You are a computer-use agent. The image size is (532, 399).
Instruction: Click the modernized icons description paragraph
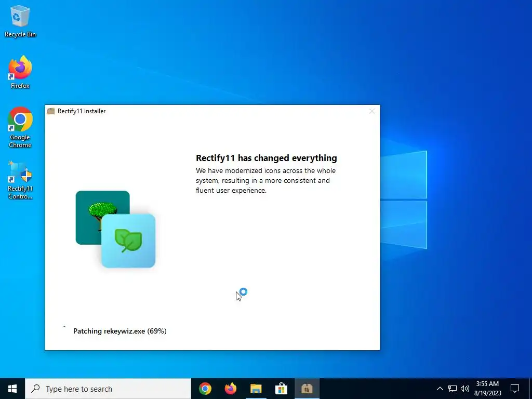(265, 180)
